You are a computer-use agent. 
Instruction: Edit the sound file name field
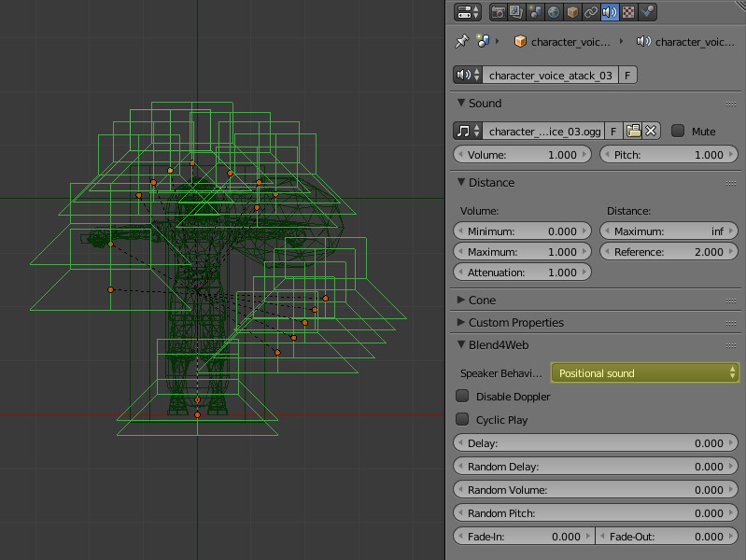pos(543,131)
